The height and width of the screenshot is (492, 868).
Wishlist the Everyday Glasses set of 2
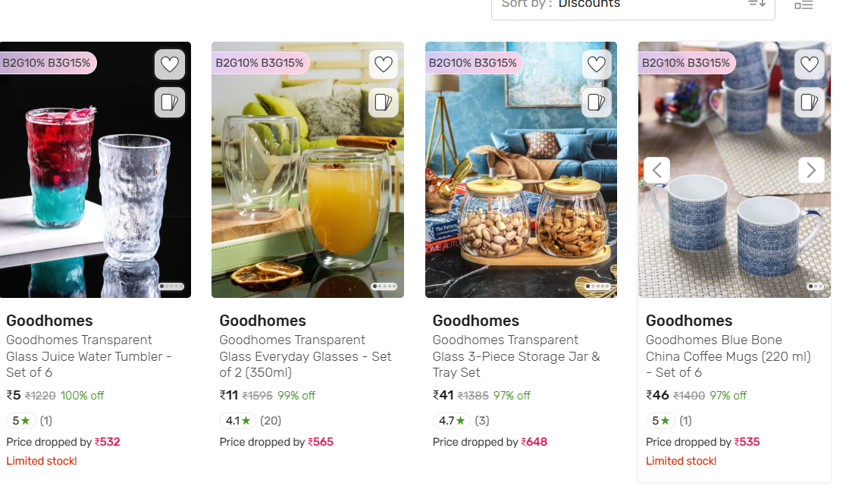pos(384,64)
